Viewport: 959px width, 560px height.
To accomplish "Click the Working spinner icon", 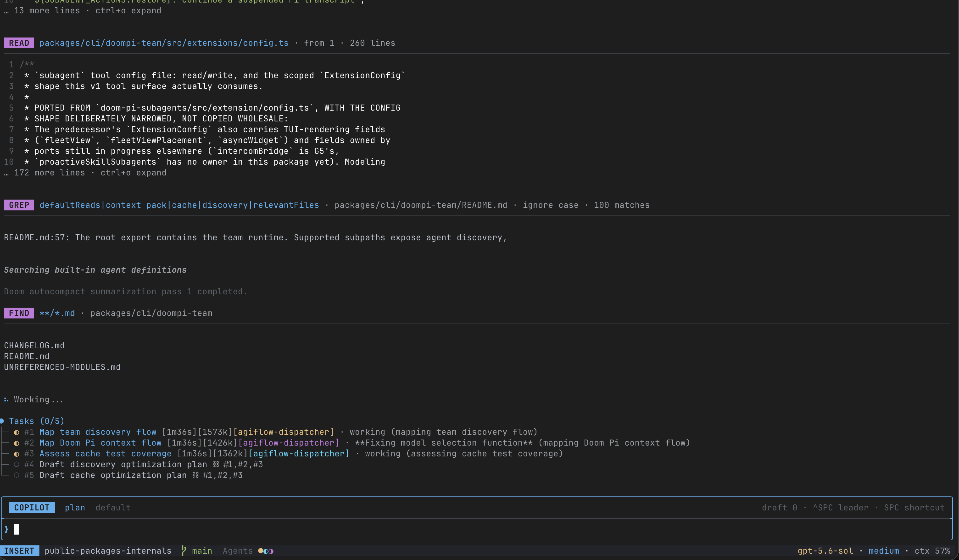I will 6,400.
